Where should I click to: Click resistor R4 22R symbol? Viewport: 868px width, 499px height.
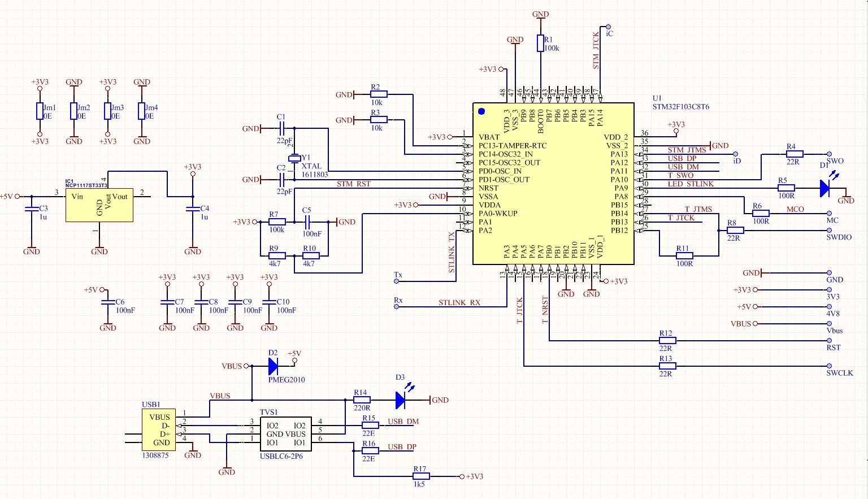pyautogui.click(x=795, y=154)
